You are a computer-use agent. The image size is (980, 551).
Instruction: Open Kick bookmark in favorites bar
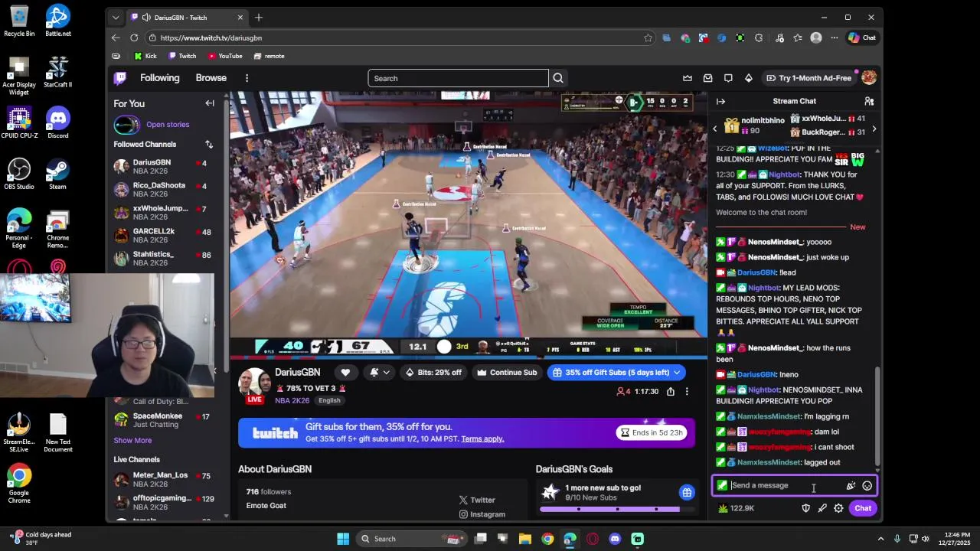click(145, 56)
